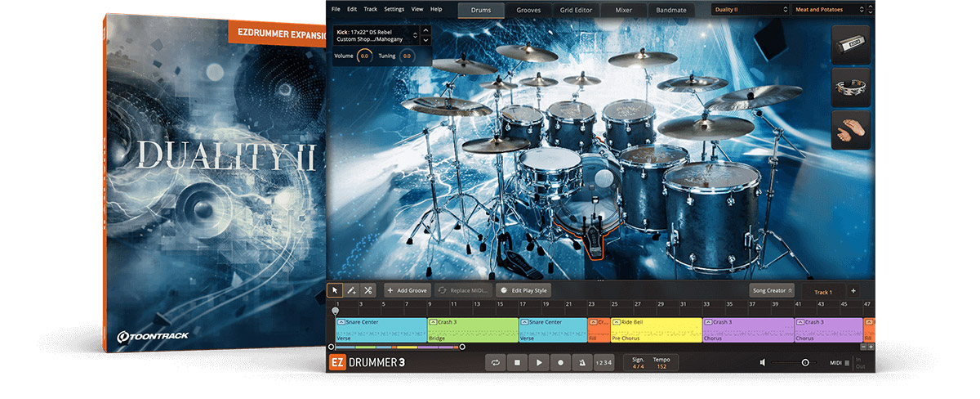Screen dimensions: 980x399
Task: Select the orange Fill block before Ride Bell
Action: pos(599,330)
